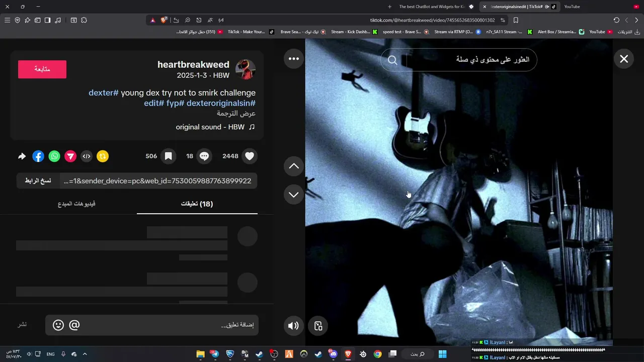Open the extensions puzzle icon
The width and height of the screenshot is (644, 362).
coord(84,20)
